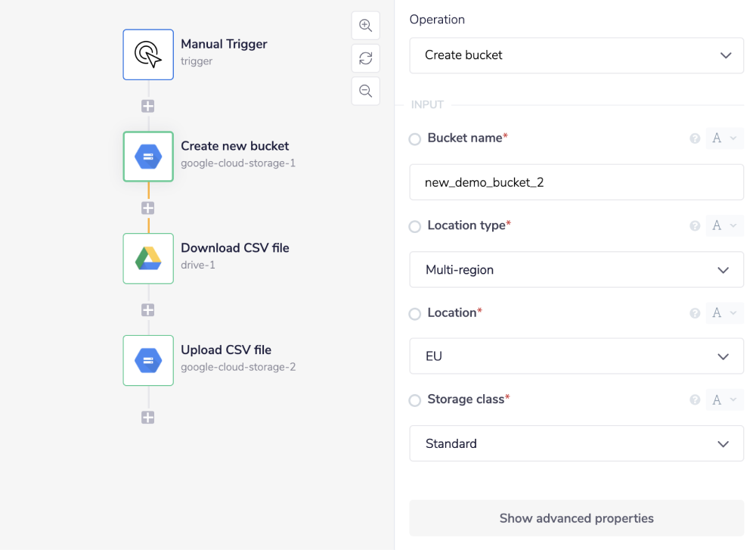
Task: Click help icon next to Bucket name
Action: (695, 138)
